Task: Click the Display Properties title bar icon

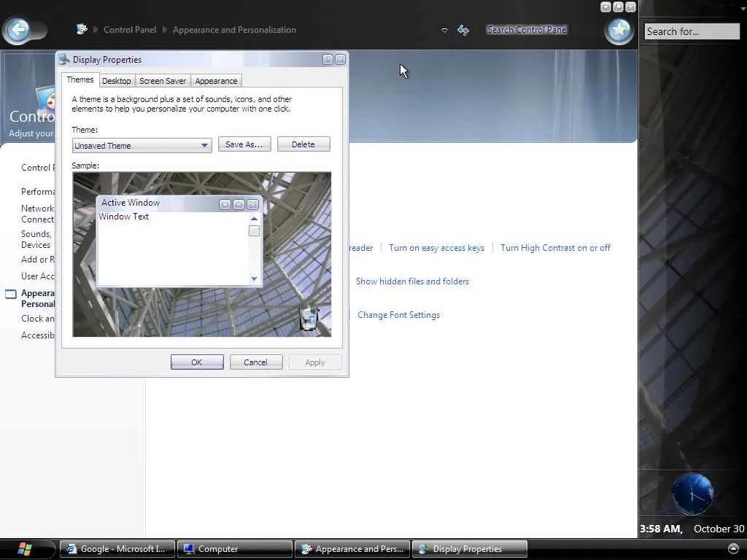Action: pyautogui.click(x=64, y=60)
